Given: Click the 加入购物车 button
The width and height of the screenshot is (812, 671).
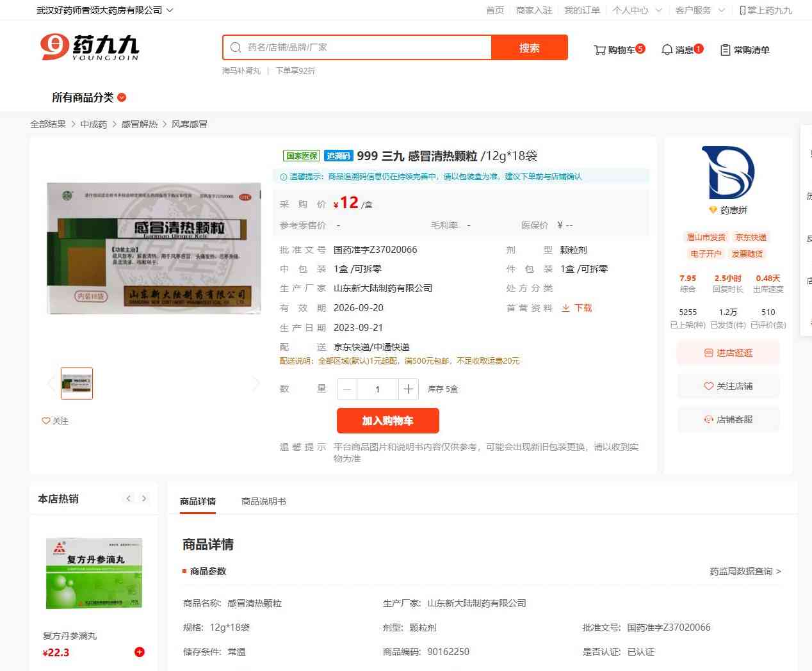Looking at the screenshot, I should point(387,421).
